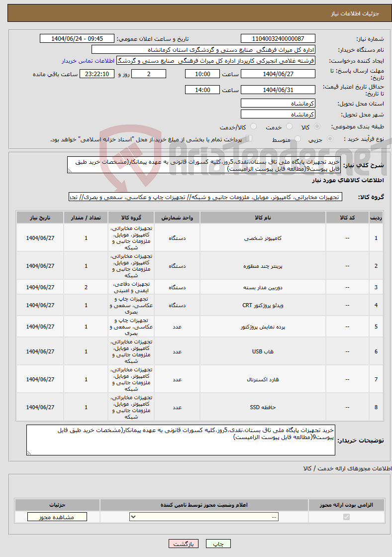Screen dimensions: 392x557
Task: Open the supplier permit status dropdown
Action: point(204,517)
